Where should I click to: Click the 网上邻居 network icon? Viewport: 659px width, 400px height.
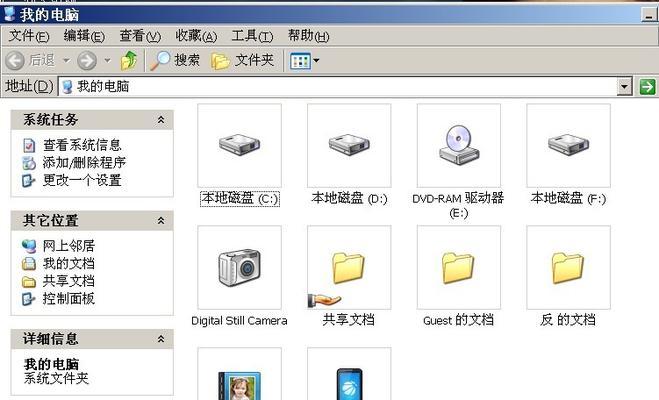[x=29, y=246]
